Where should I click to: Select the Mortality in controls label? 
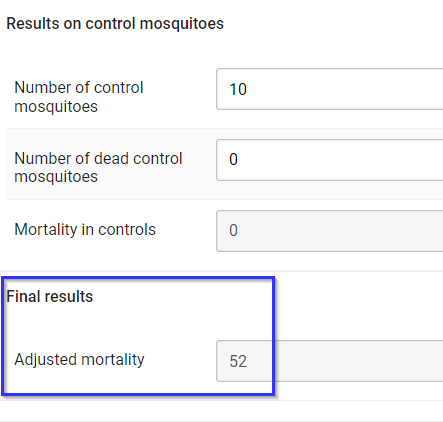click(x=85, y=230)
